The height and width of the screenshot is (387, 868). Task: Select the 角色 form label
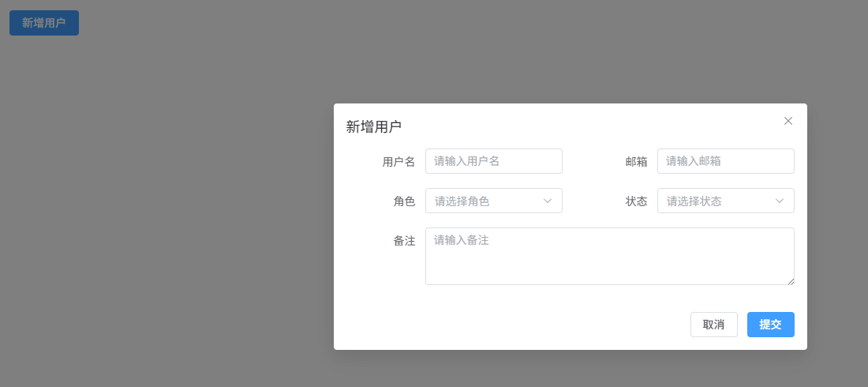click(404, 201)
